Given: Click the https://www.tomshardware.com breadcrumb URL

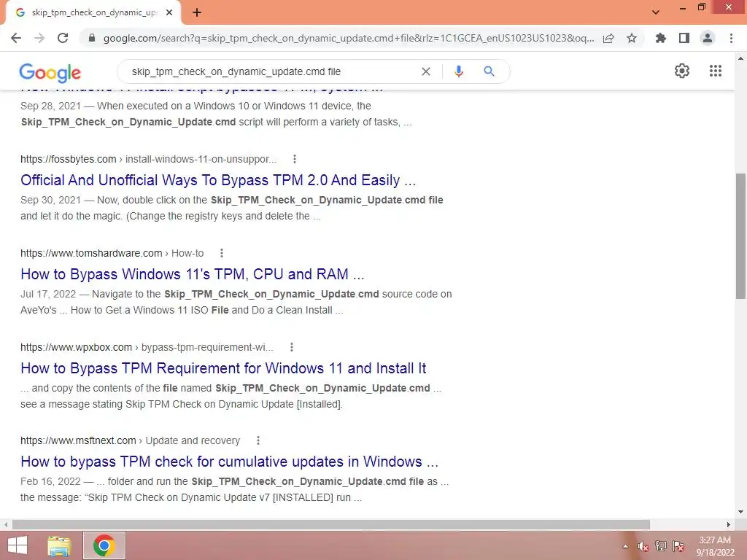Looking at the screenshot, I should click(91, 253).
